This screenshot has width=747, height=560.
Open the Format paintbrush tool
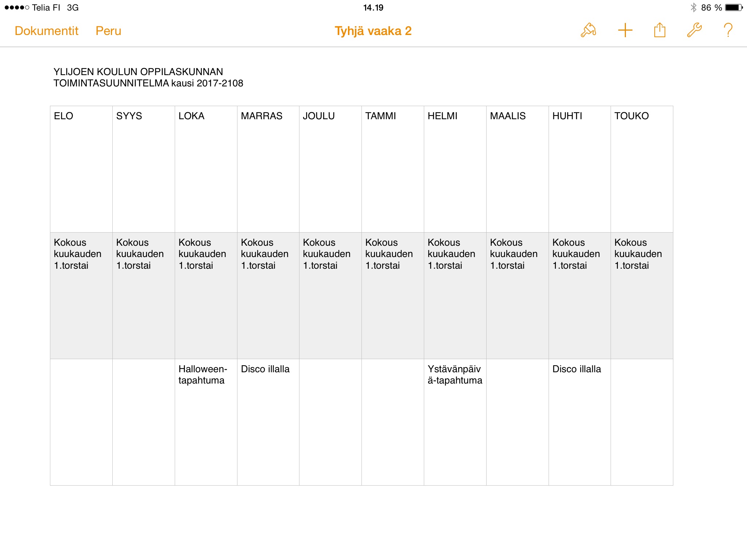point(588,30)
